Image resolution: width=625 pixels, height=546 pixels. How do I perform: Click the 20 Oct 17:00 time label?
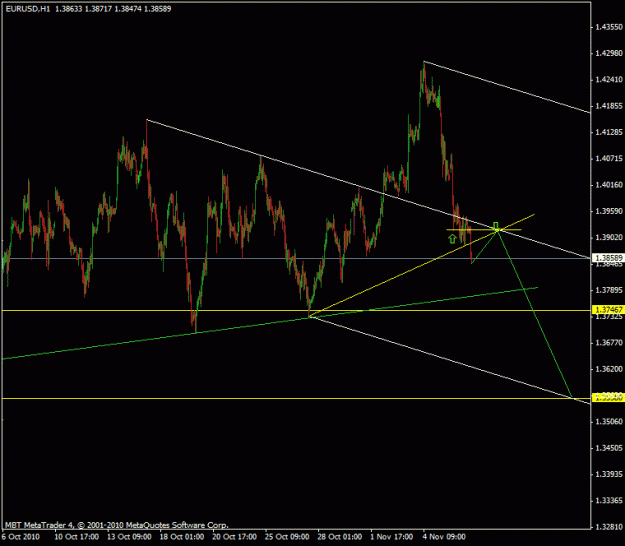pos(234,537)
